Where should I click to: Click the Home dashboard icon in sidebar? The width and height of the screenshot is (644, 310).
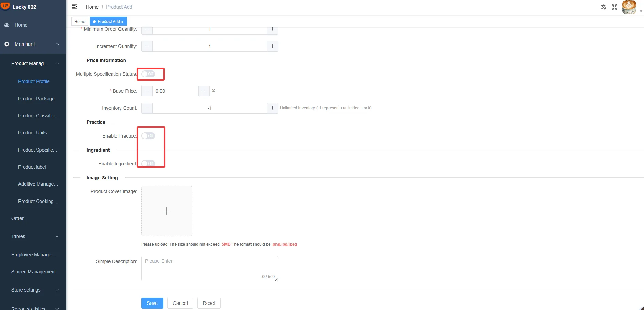pyautogui.click(x=7, y=25)
